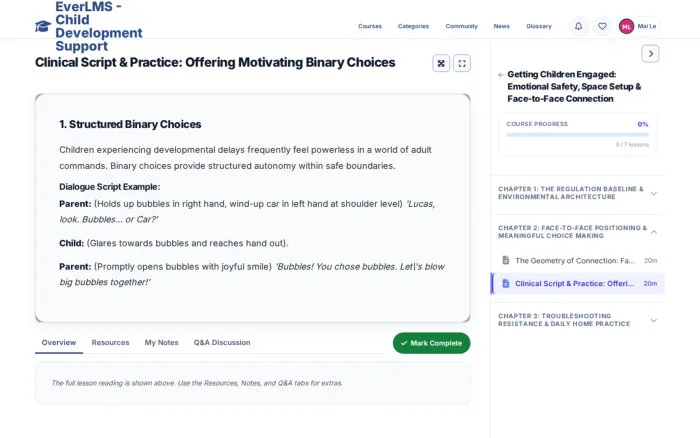Collapse sidebar with the right chevron button
The image size is (700, 438).
[x=650, y=54]
